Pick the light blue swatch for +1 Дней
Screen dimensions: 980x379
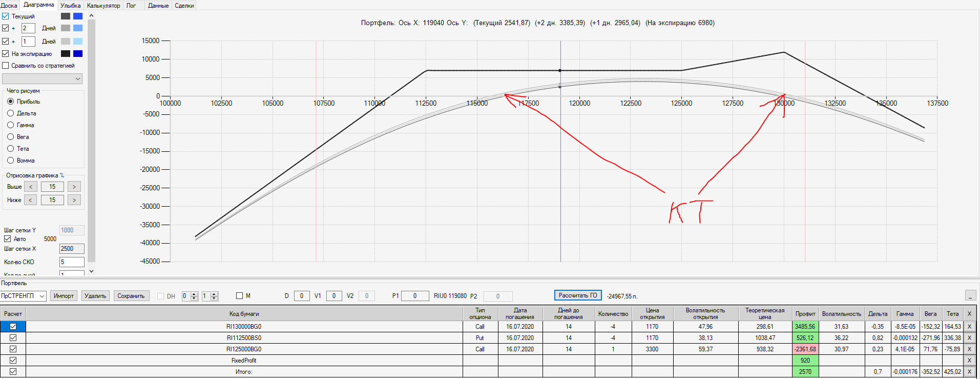(78, 42)
